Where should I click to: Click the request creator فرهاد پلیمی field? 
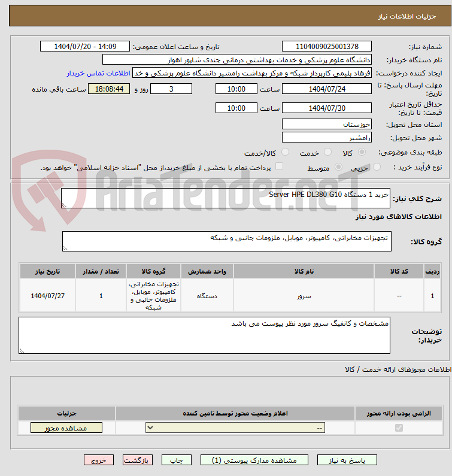coord(252,73)
